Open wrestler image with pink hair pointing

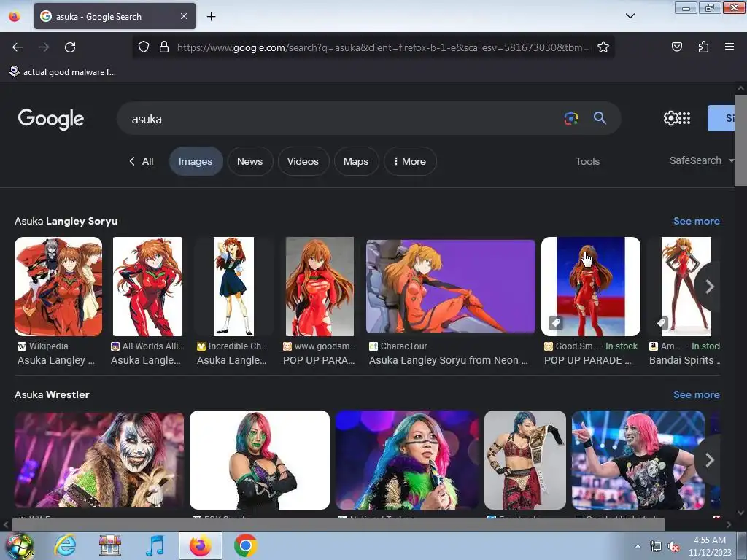[638, 460]
